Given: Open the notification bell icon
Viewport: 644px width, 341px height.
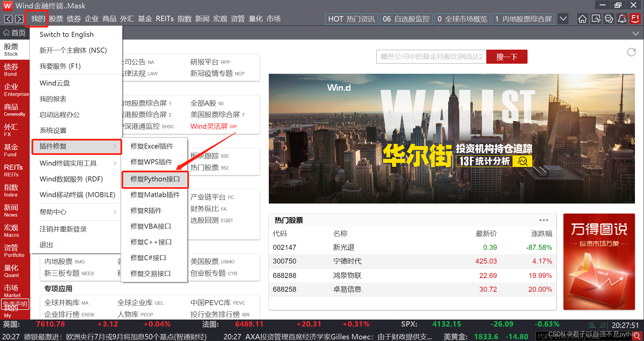Looking at the screenshot, I should tap(622, 19).
